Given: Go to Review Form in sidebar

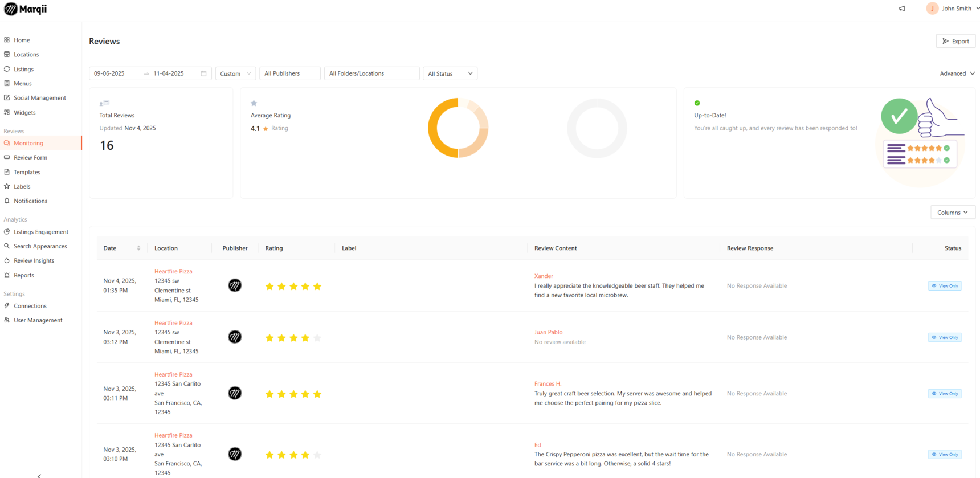Looking at the screenshot, I should pyautogui.click(x=31, y=158).
